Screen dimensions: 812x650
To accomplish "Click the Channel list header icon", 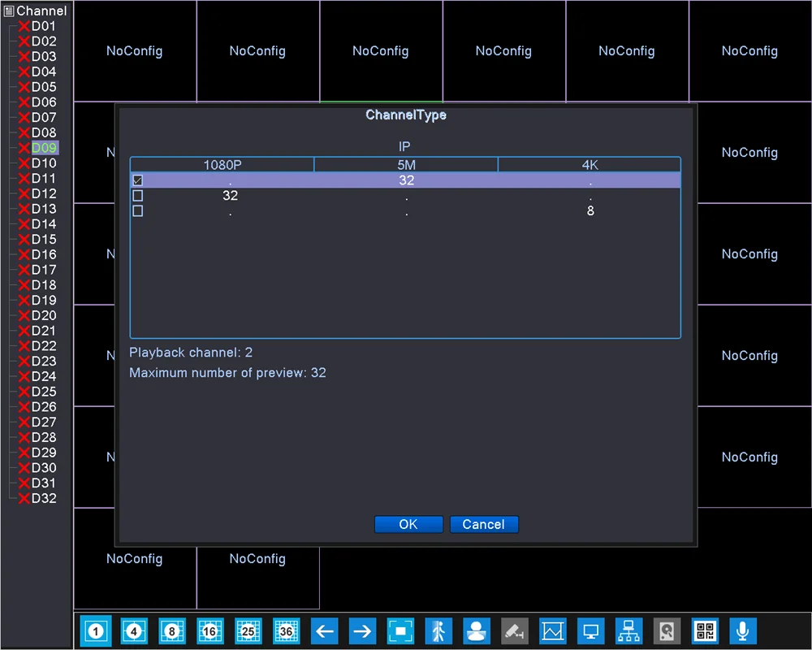I will (x=9, y=11).
